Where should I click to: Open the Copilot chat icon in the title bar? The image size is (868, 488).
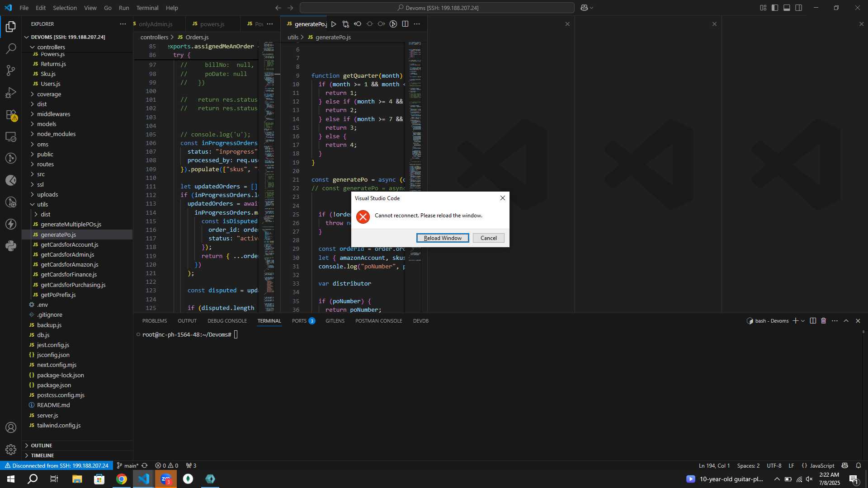click(584, 8)
